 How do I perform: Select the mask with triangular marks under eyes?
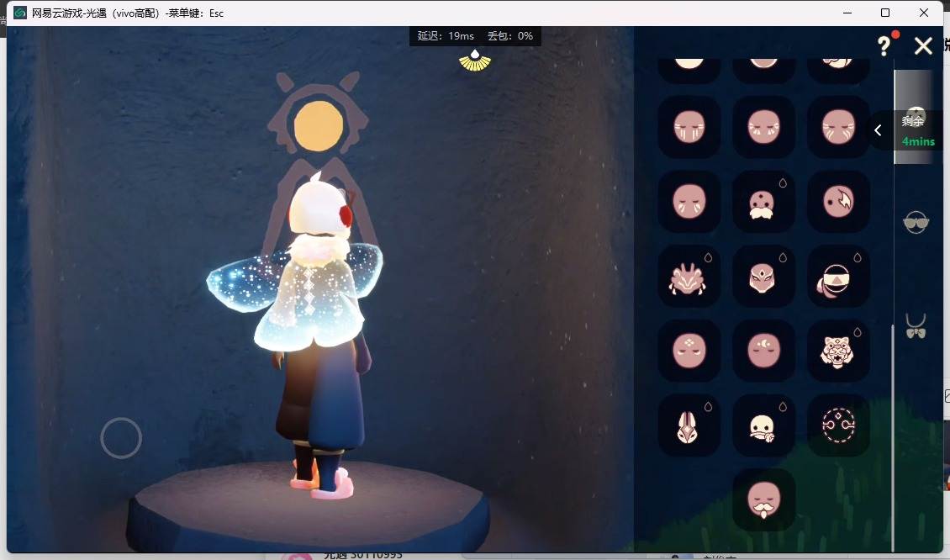[763, 127]
